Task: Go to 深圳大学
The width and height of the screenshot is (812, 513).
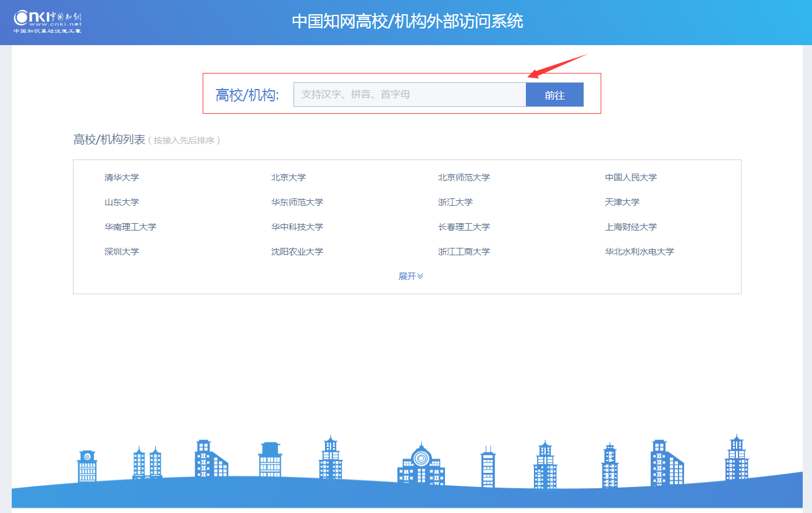Action: point(122,252)
